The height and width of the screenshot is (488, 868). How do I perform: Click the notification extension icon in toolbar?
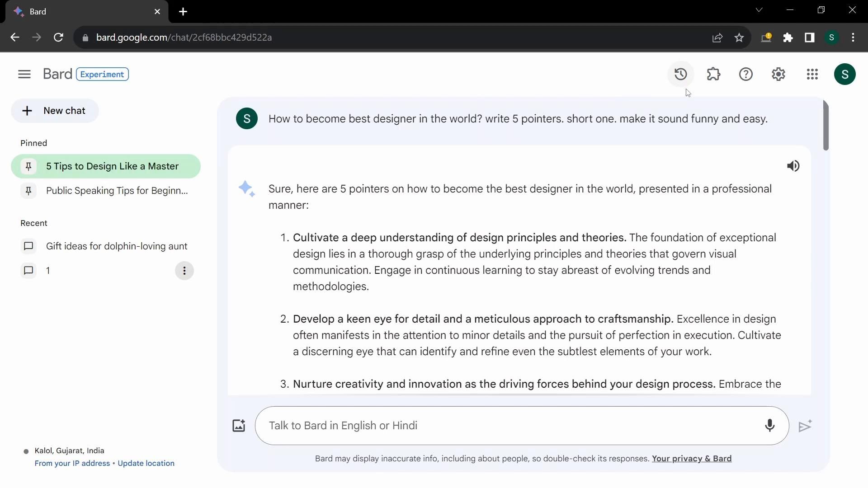766,38
